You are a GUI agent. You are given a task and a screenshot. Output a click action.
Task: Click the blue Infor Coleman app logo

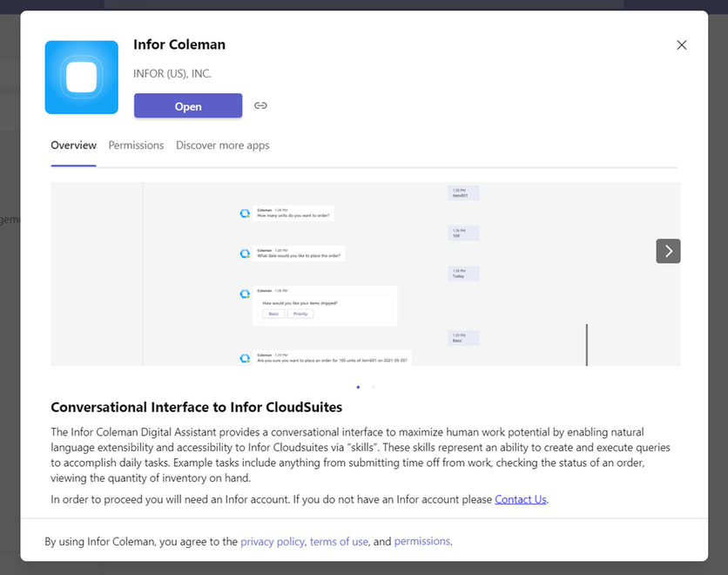(81, 78)
